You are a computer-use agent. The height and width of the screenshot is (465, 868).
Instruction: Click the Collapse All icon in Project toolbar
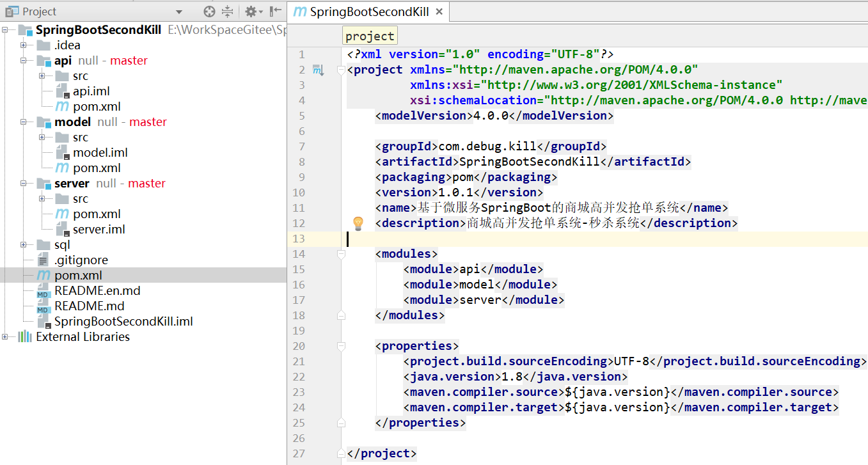pos(227,12)
